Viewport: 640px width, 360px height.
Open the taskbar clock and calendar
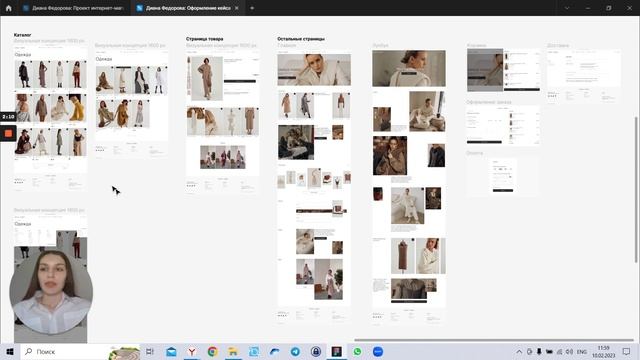tap(604, 351)
